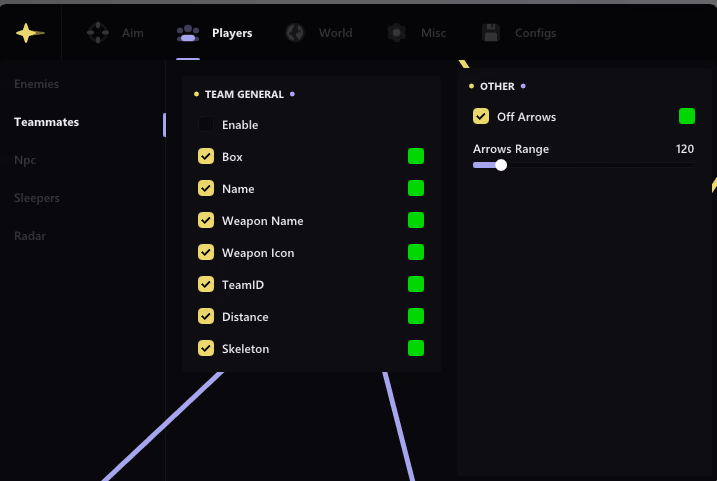Click the Off Arrows green color swatch

coord(686,117)
